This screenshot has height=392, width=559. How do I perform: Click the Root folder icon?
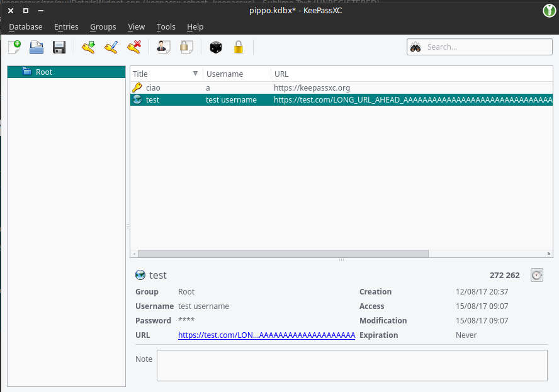27,72
